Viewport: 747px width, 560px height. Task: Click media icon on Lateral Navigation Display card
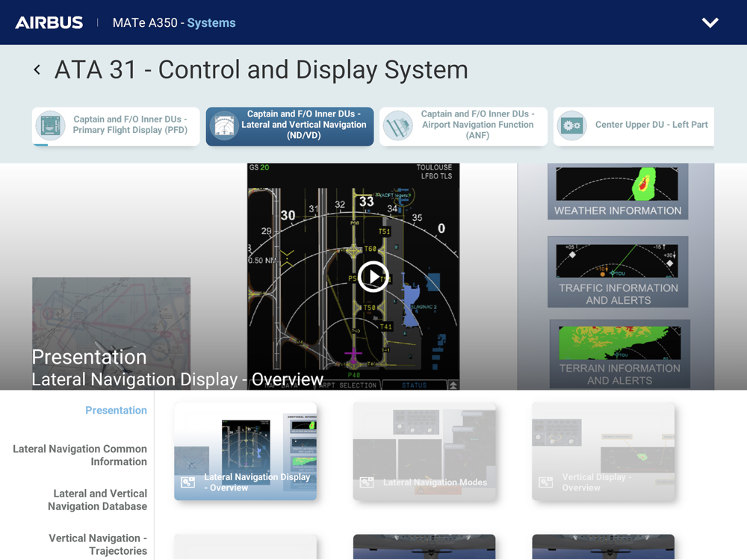click(x=188, y=482)
